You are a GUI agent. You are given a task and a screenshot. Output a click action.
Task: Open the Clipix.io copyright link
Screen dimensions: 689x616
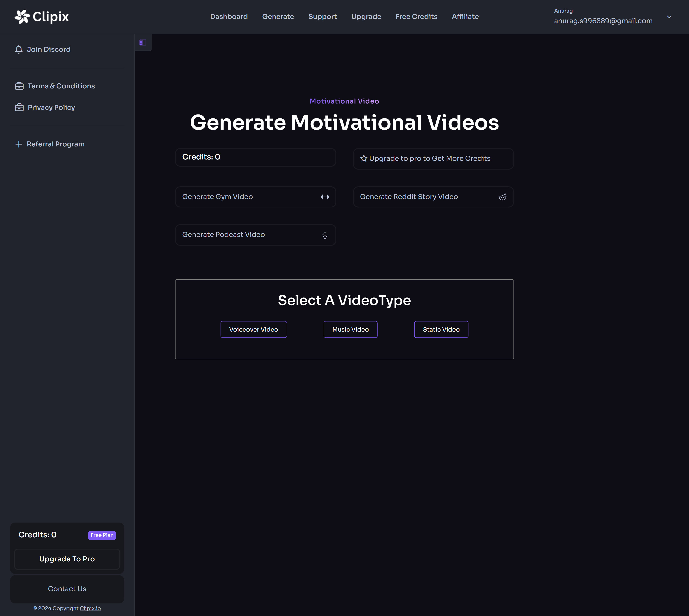pos(90,608)
